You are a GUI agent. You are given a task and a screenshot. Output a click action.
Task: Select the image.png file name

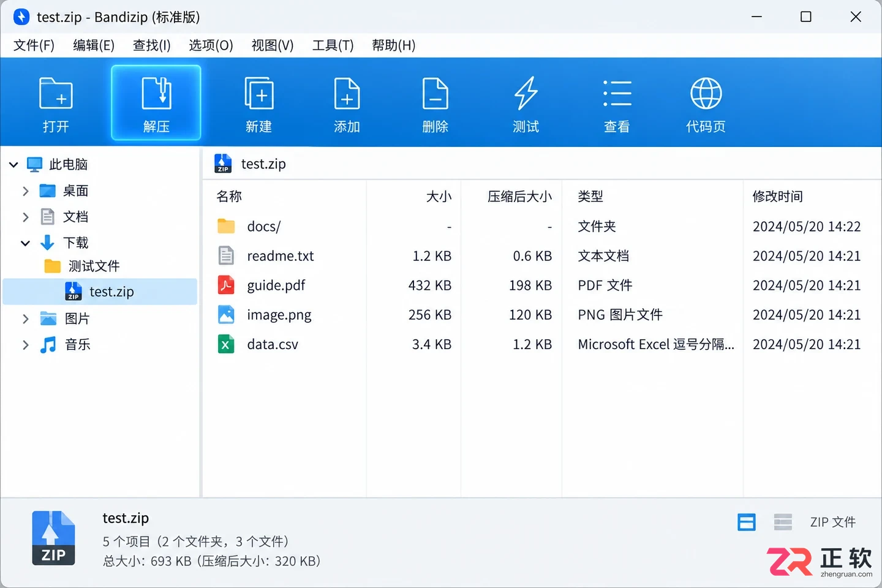coord(279,314)
